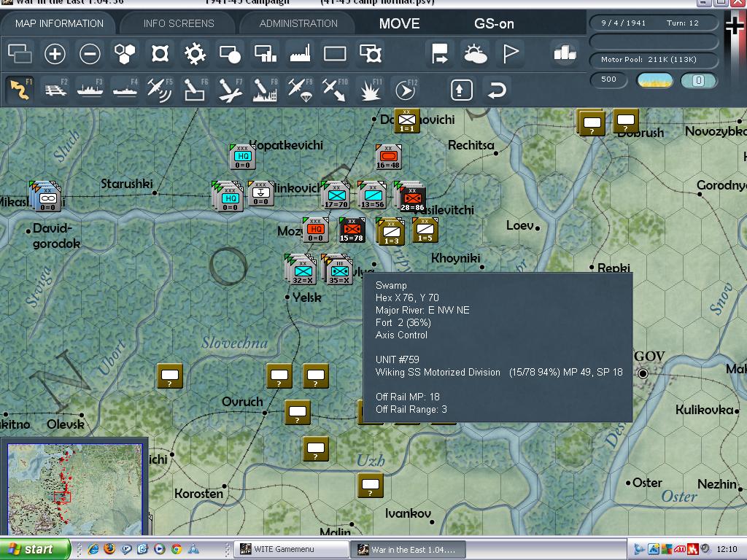Open the Windows start menu

pyautogui.click(x=34, y=550)
